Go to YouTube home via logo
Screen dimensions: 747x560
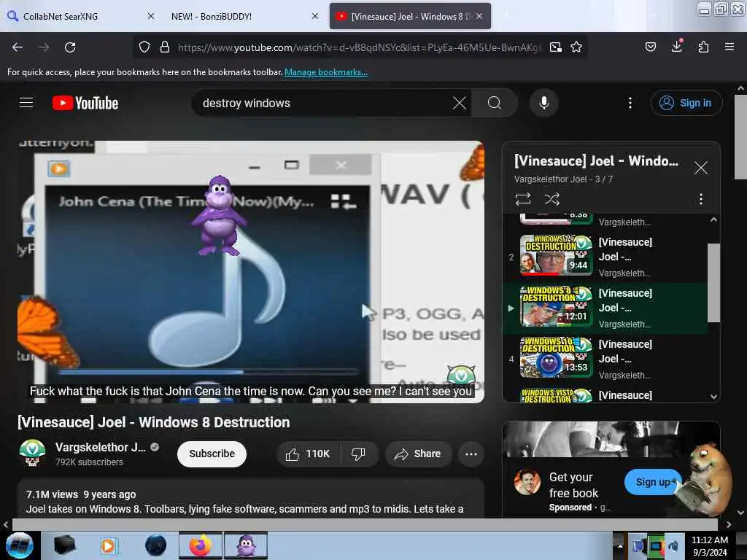(x=85, y=103)
